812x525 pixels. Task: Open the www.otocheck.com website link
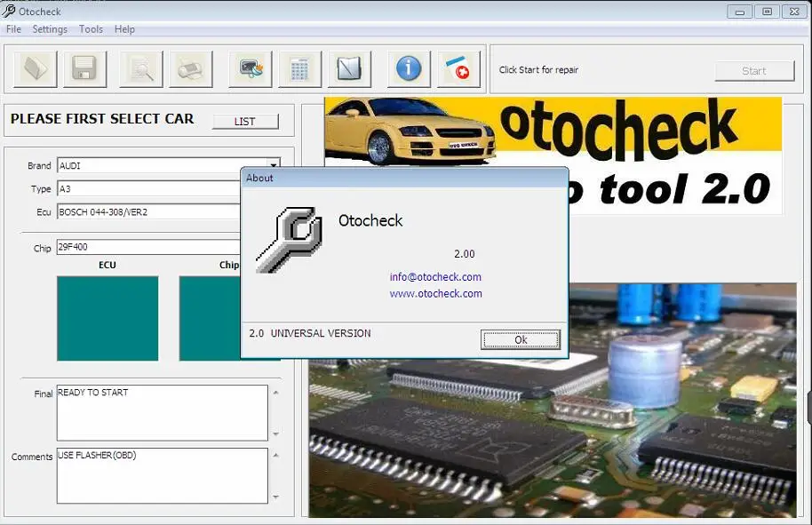click(x=435, y=293)
